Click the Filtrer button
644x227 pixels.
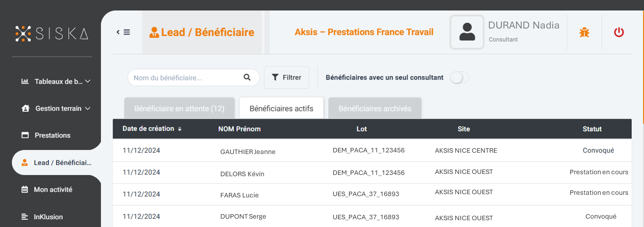287,77
